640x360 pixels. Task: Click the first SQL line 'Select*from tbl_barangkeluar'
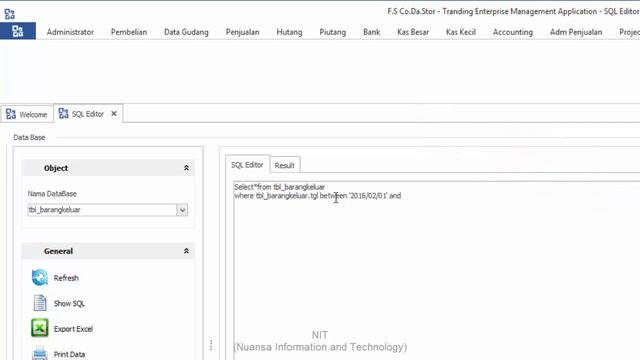[x=280, y=187]
